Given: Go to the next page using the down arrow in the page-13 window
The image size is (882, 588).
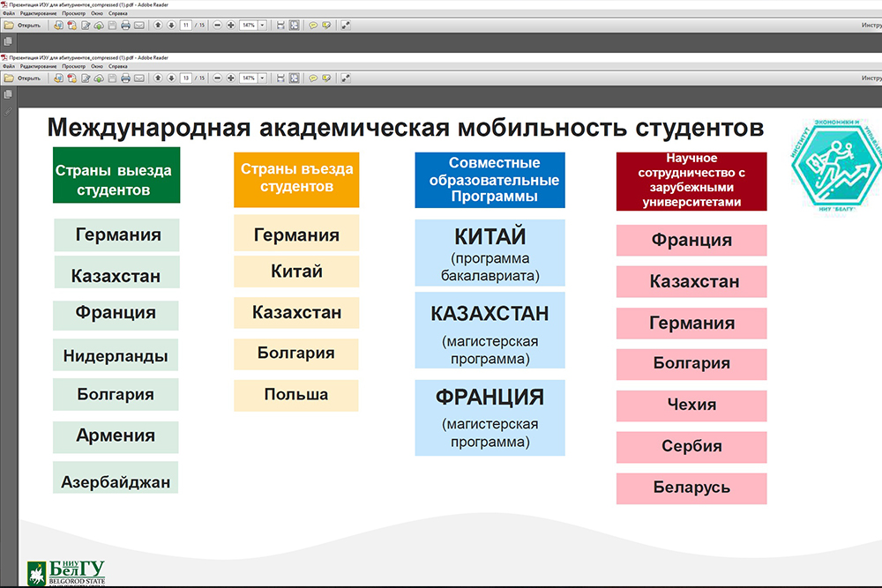Looking at the screenshot, I should (x=171, y=78).
